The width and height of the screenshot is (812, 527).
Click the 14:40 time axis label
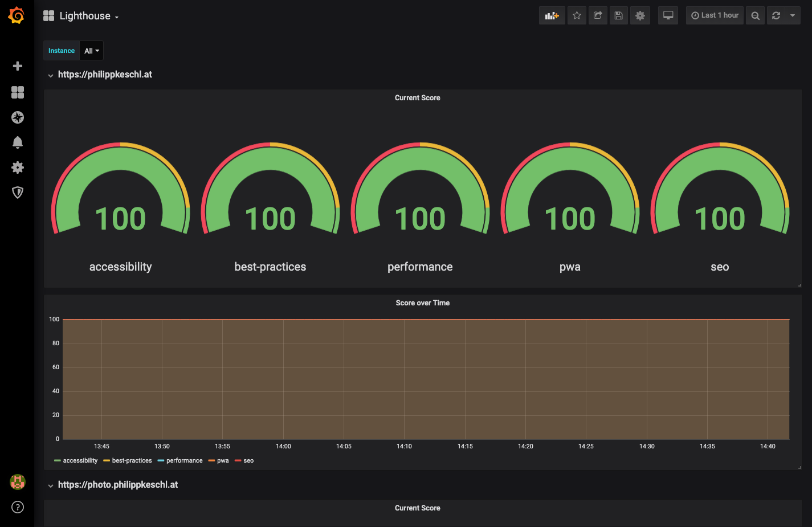(768, 446)
